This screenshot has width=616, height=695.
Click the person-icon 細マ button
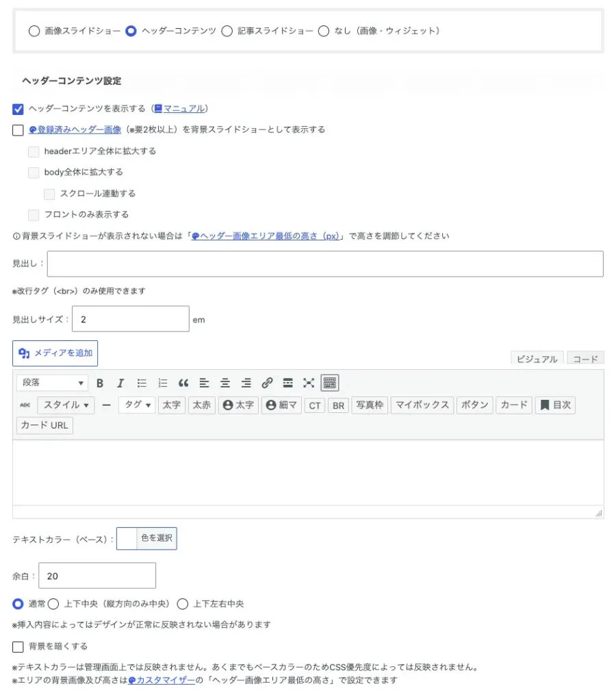(x=281, y=405)
